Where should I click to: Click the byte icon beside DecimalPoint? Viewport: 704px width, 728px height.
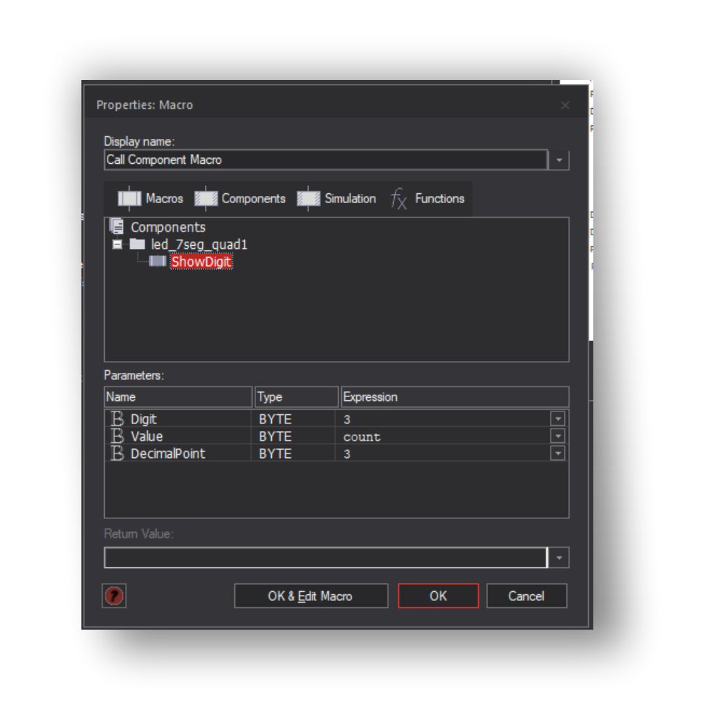pyautogui.click(x=117, y=453)
